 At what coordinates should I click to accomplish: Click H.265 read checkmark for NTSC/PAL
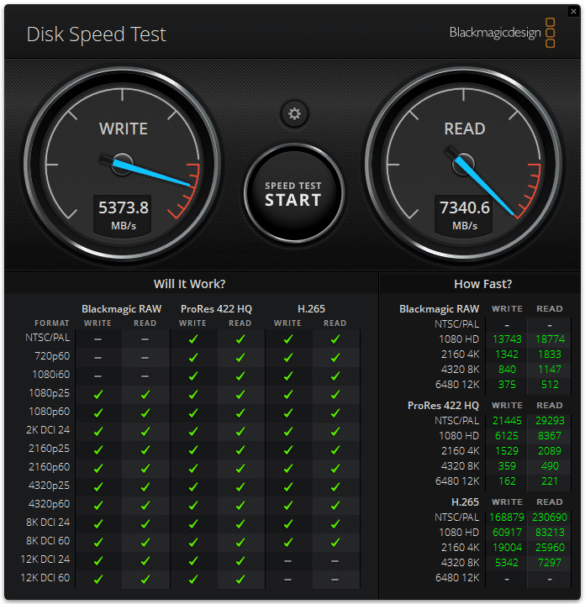[x=335, y=339]
